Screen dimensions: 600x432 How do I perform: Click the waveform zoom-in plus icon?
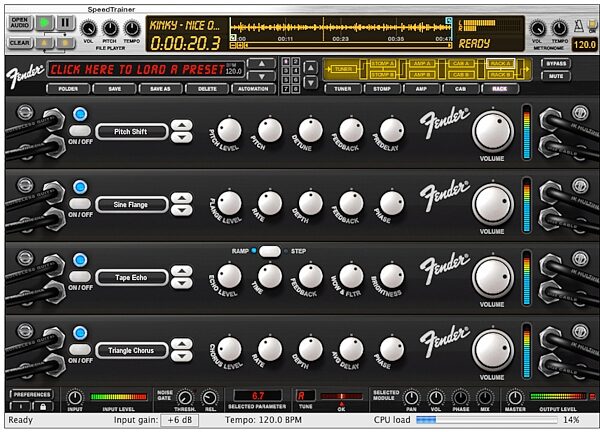tap(240, 46)
